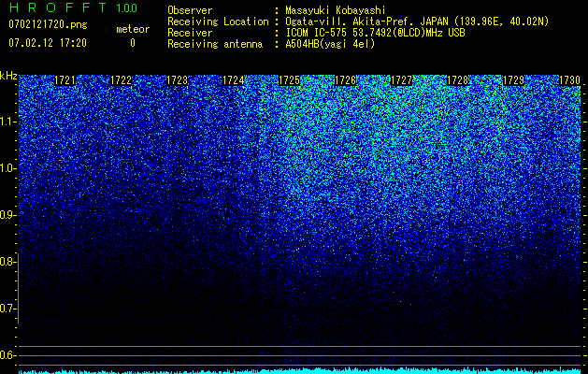Click the 0.9 kHz axis label
The height and width of the screenshot is (374, 588).
[x=8, y=215]
